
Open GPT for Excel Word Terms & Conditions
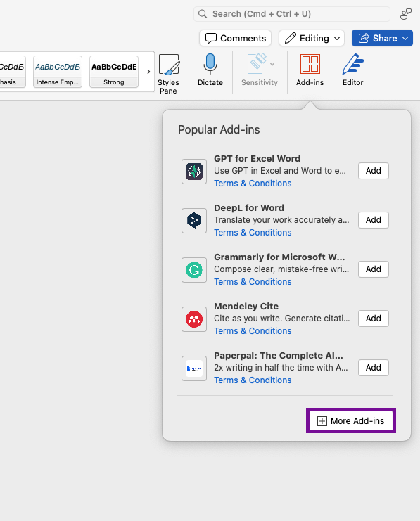coord(253,184)
